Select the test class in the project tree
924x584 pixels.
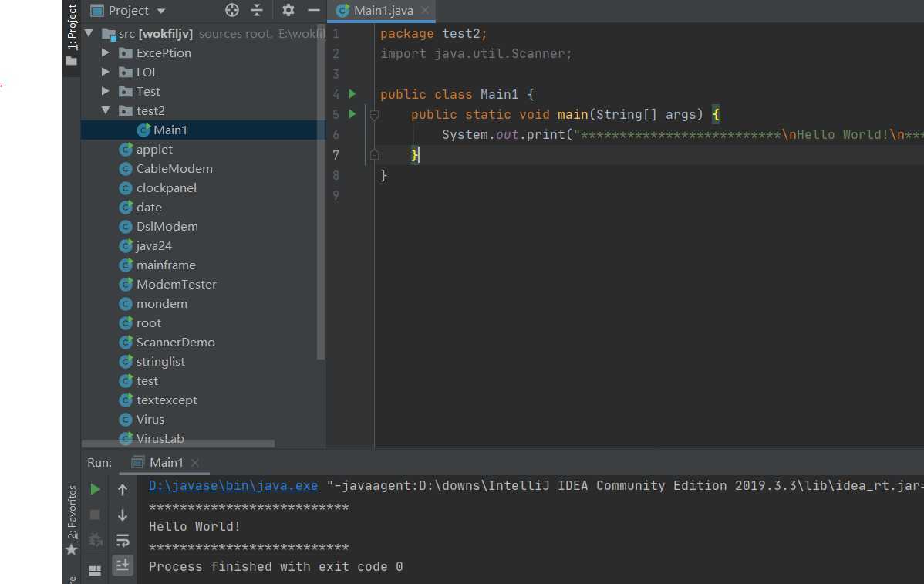coord(147,380)
